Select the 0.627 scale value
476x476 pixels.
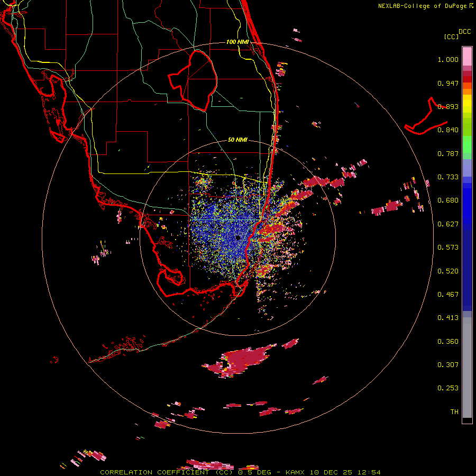pyautogui.click(x=448, y=224)
